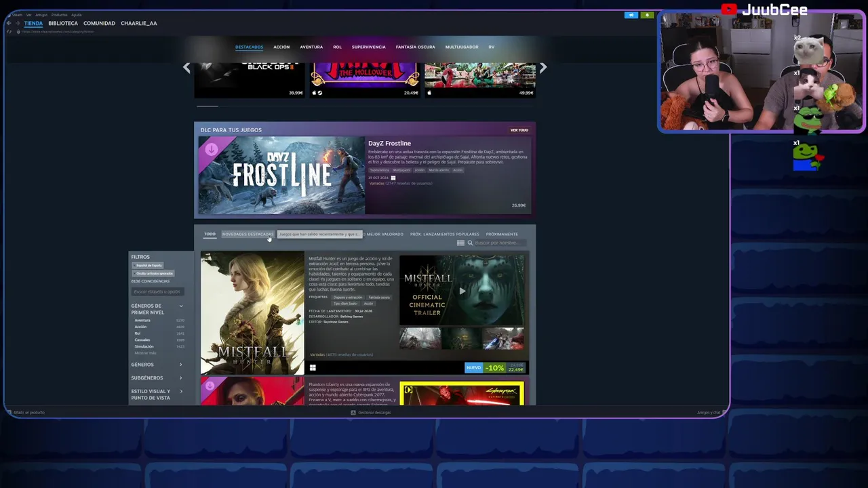Click the Ver todo button for DLC
This screenshot has width=868, height=488.
point(519,130)
